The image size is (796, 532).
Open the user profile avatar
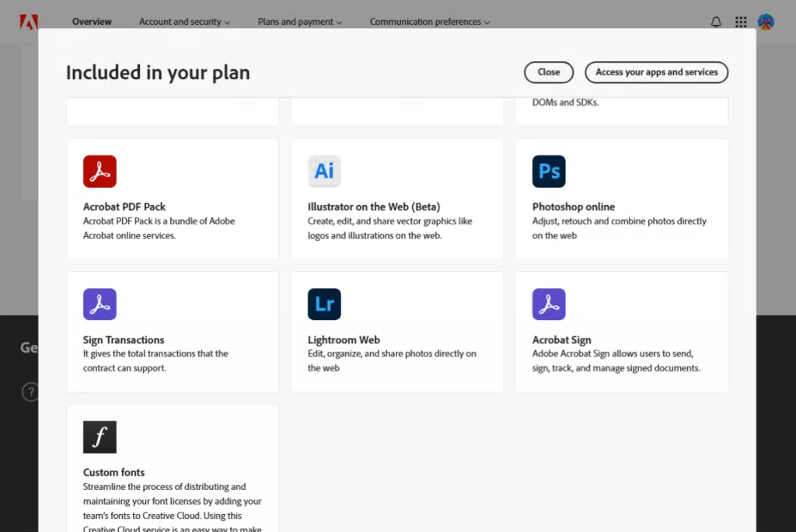click(766, 22)
